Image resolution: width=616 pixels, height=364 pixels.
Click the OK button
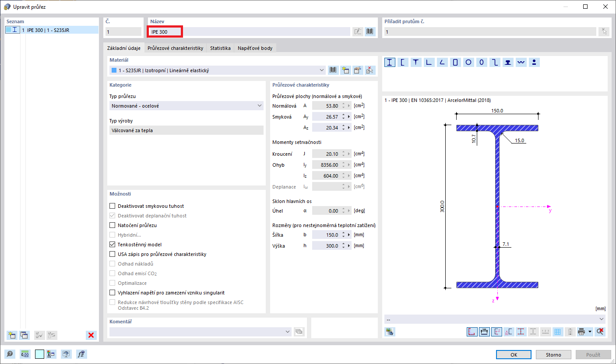514,354
